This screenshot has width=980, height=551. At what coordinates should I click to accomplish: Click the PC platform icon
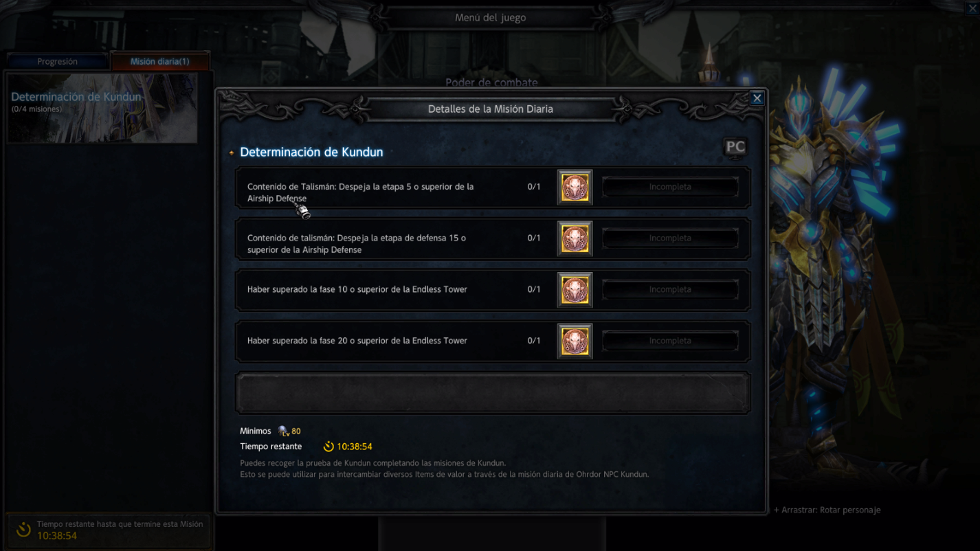click(x=735, y=147)
